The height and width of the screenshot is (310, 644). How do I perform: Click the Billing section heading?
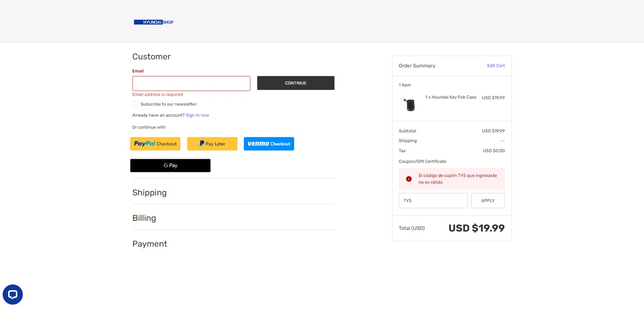click(x=144, y=218)
